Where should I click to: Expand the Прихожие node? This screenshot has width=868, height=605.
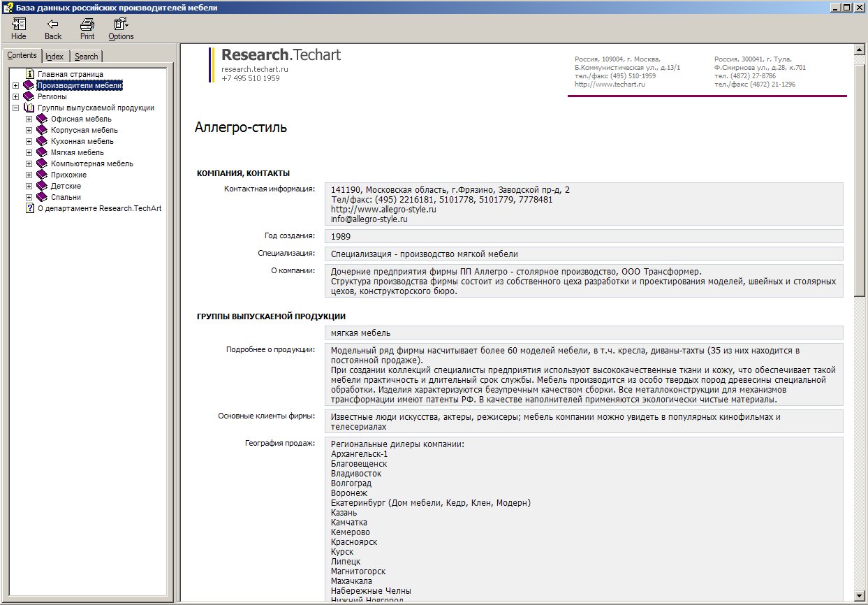pos(29,175)
